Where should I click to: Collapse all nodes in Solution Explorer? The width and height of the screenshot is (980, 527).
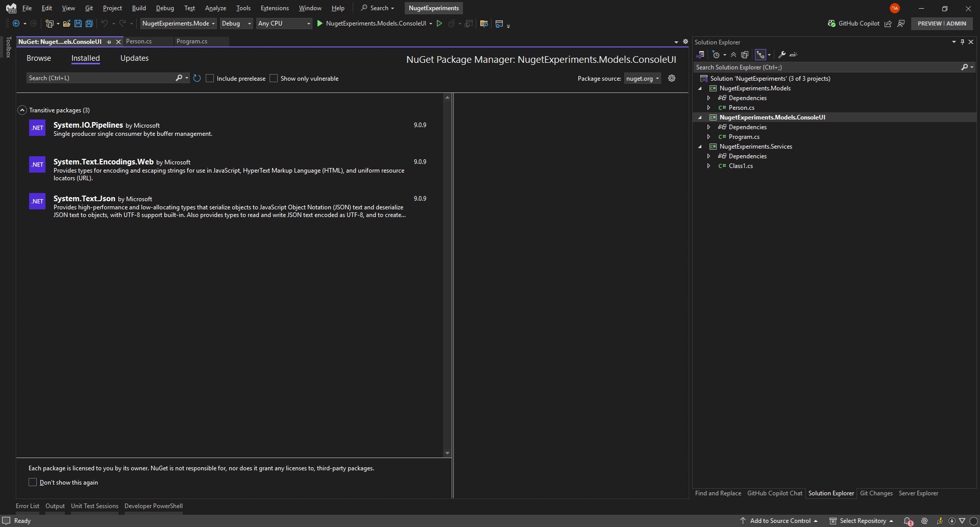[733, 55]
